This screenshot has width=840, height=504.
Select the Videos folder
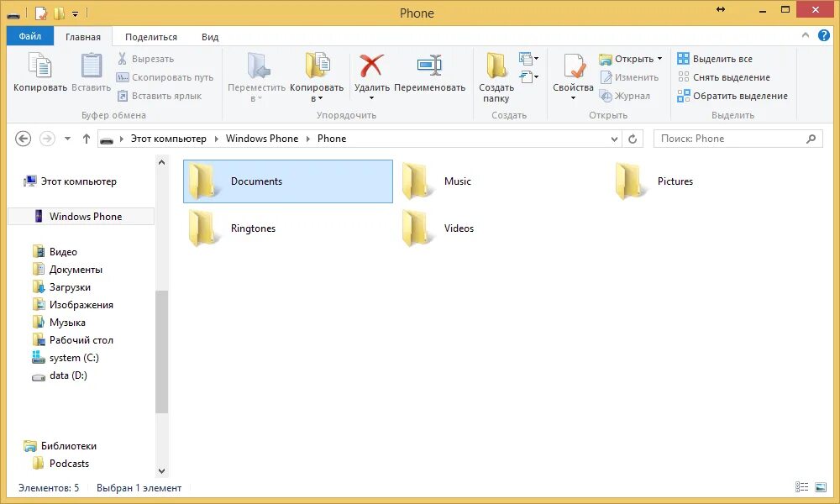point(438,228)
